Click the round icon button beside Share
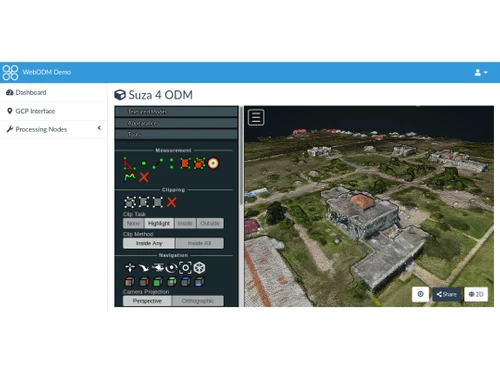The image size is (500, 375). [x=420, y=294]
